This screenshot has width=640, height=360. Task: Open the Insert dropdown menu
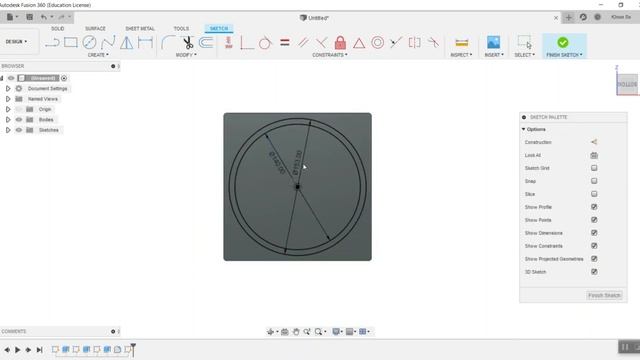(x=494, y=55)
